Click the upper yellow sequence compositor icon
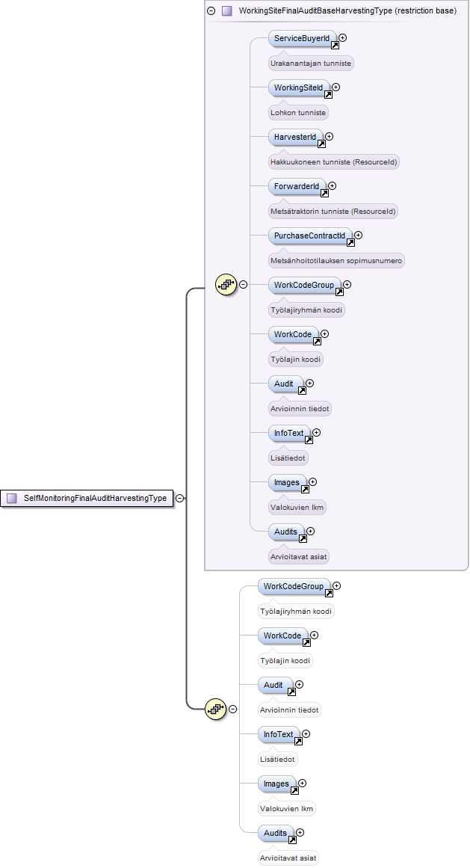470x868 pixels. click(226, 285)
